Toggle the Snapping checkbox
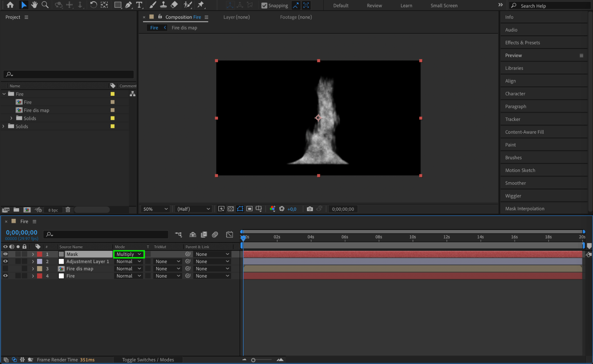Viewport: 593px width, 364px height. click(264, 5)
